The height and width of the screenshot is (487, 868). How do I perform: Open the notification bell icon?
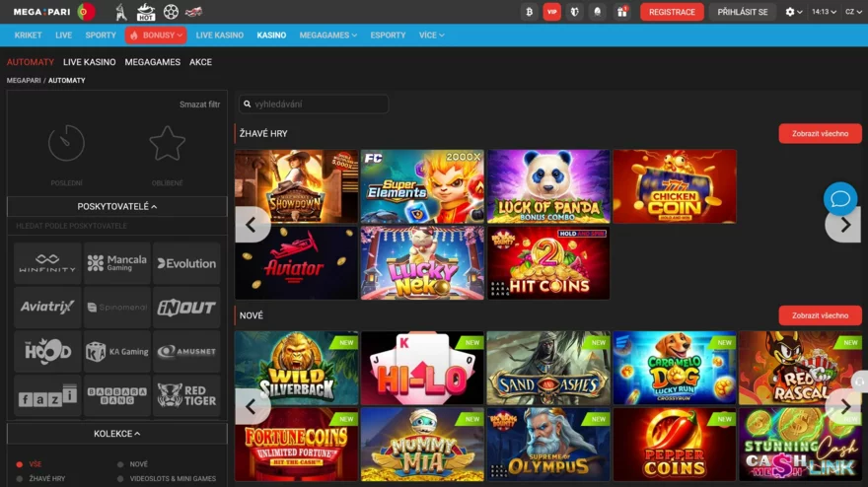[598, 12]
